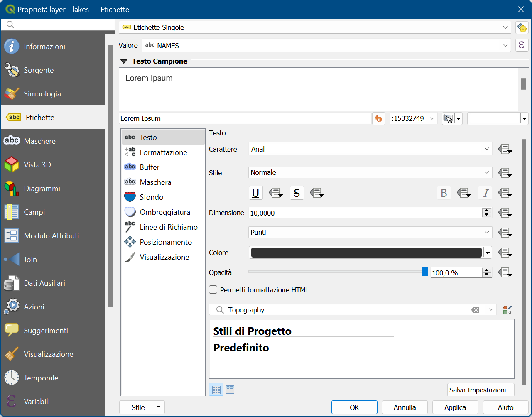Open expression editor button next to Valore

pos(522,45)
